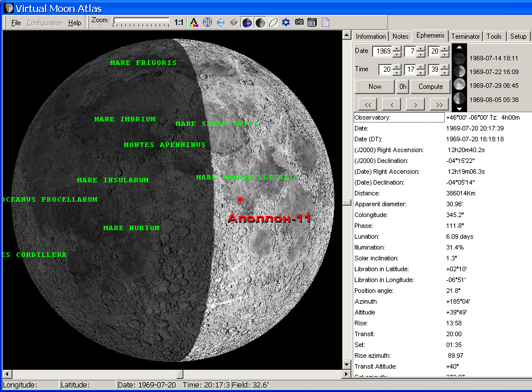Click the vertical scrollbar up arrow
This screenshot has height=392, width=532.
pos(346,35)
